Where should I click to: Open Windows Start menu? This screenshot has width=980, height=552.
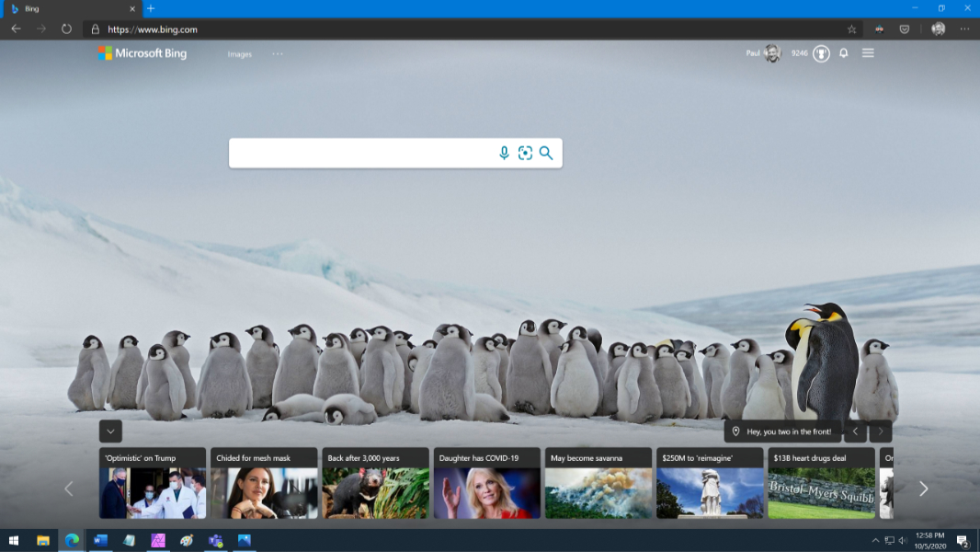13,541
